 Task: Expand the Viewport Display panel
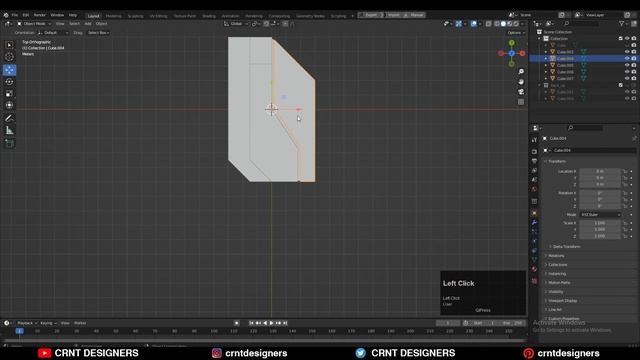pos(562,300)
